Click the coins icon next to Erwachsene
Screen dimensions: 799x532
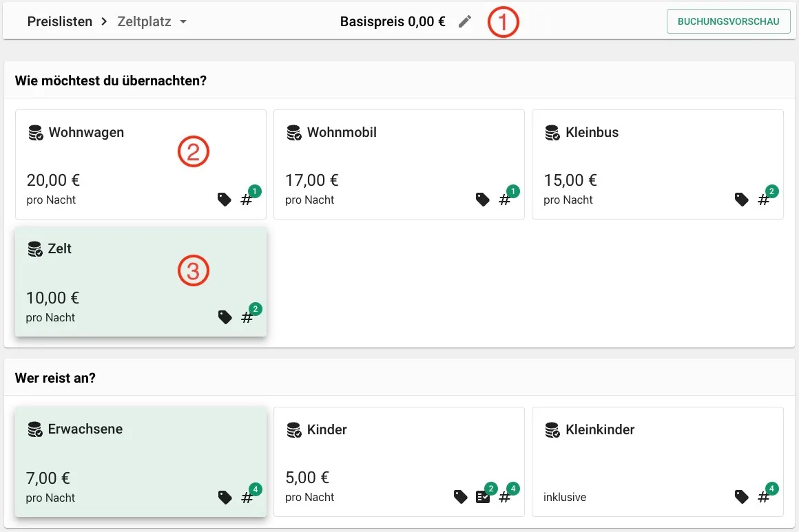pyautogui.click(x=35, y=429)
